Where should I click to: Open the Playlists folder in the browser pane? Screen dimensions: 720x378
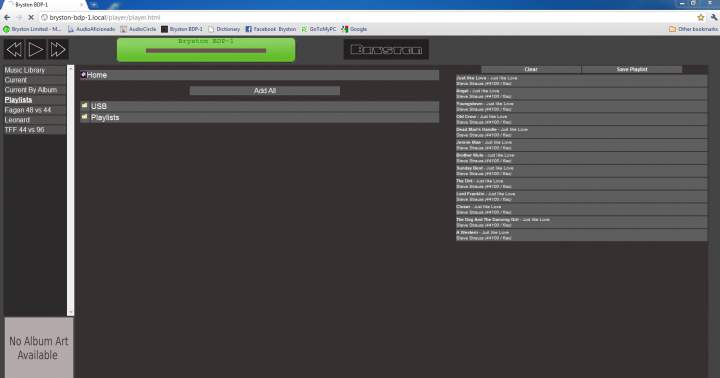pyautogui.click(x=259, y=118)
